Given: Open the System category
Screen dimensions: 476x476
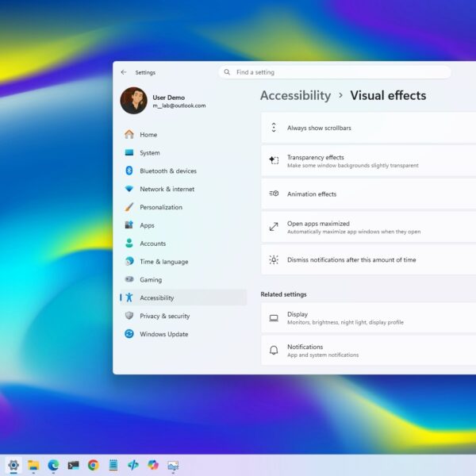Looking at the screenshot, I should (183, 152).
